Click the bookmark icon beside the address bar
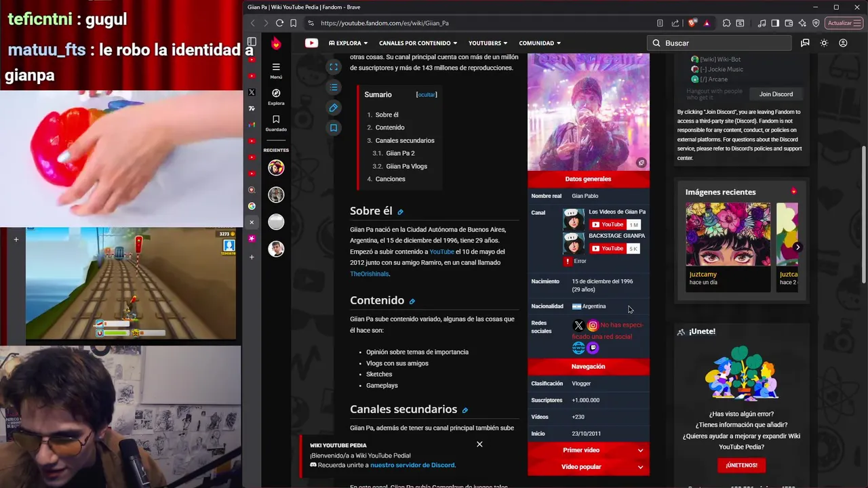Screen dimensions: 868x488 pos(293,23)
